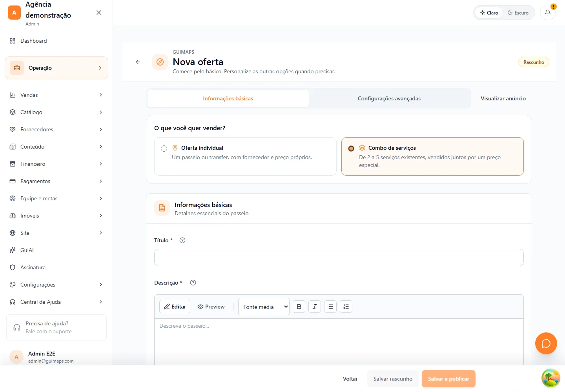The width and height of the screenshot is (565, 392).
Task: Open GuiAI in the sidebar
Action: (56, 250)
